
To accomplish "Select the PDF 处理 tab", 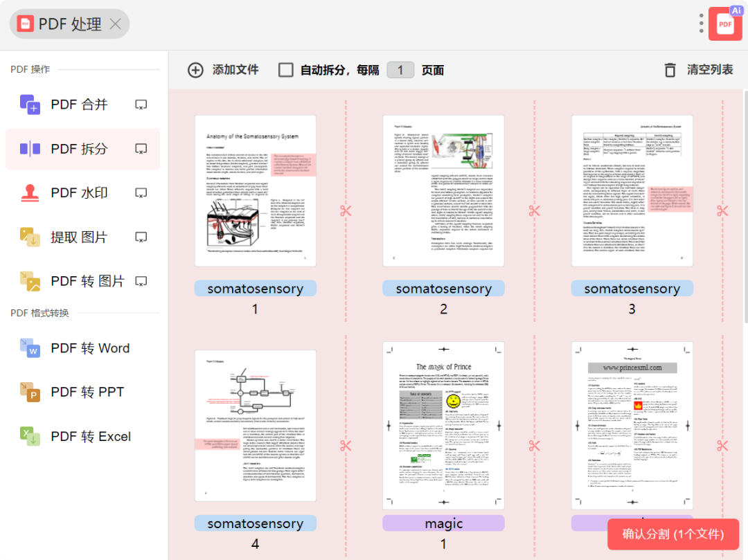I will (x=70, y=24).
